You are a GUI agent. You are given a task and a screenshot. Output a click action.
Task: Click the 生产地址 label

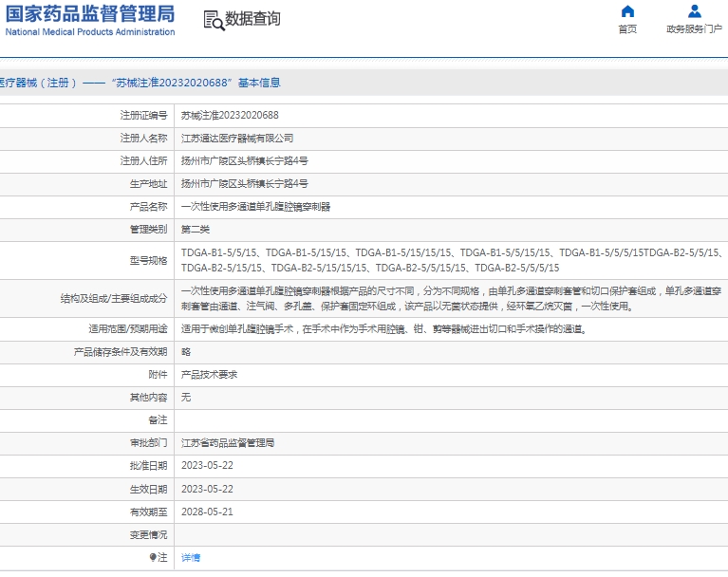149,184
